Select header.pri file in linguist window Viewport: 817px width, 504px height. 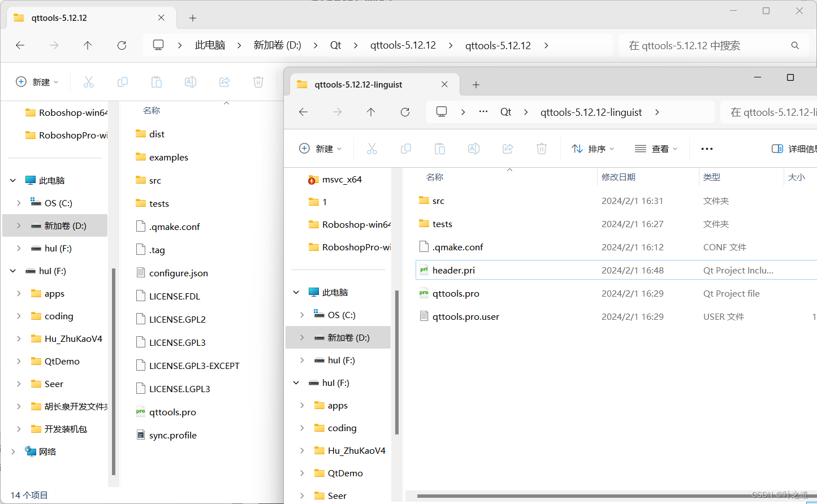point(616,270)
